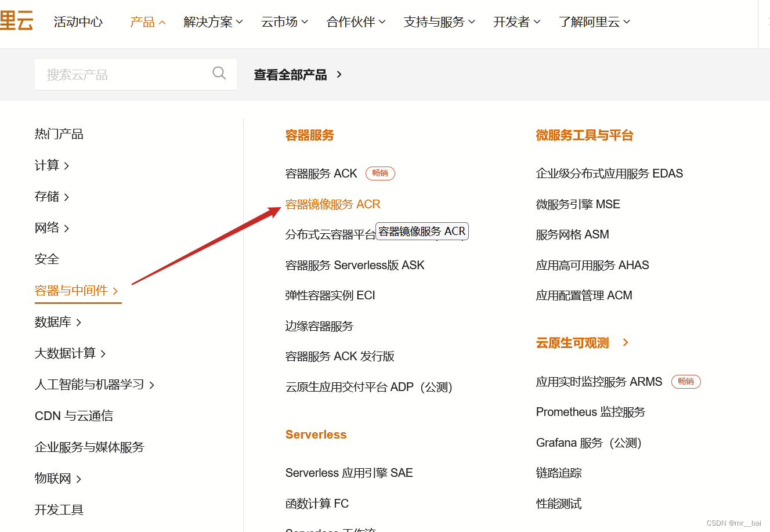Open 微服务工具与平台 heading
Viewport: 770px width, 532px height.
point(584,135)
